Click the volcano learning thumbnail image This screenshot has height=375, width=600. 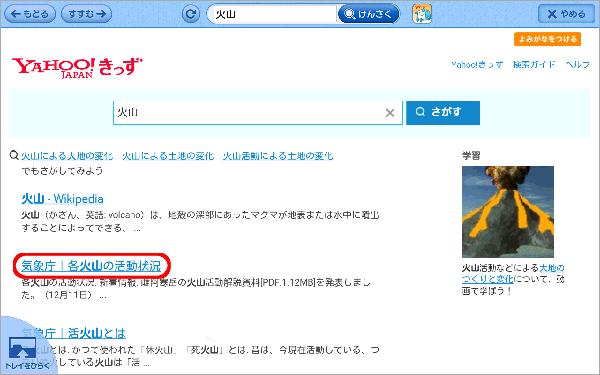click(x=508, y=212)
